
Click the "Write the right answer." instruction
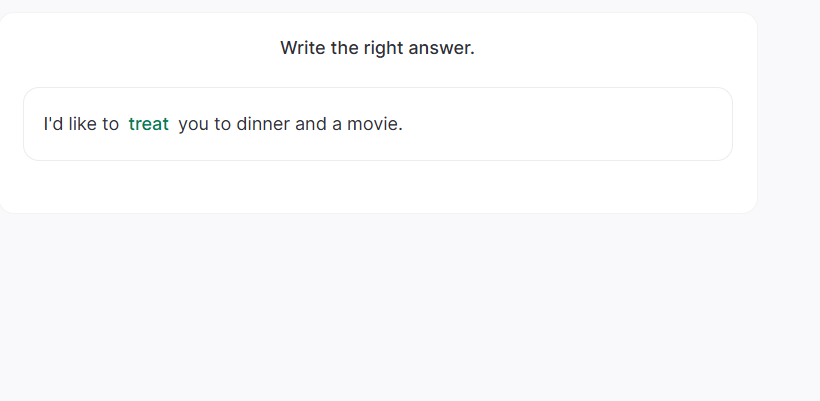[x=377, y=48]
